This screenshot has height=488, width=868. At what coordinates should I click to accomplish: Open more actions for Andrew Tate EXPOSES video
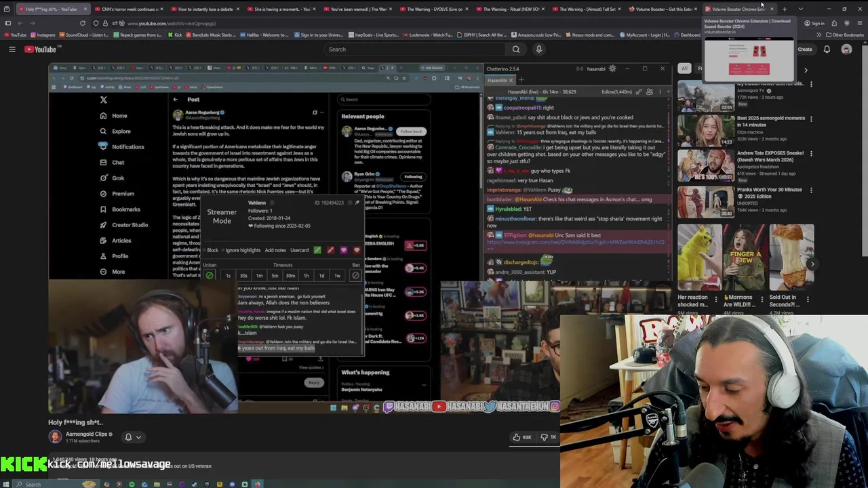pos(811,154)
